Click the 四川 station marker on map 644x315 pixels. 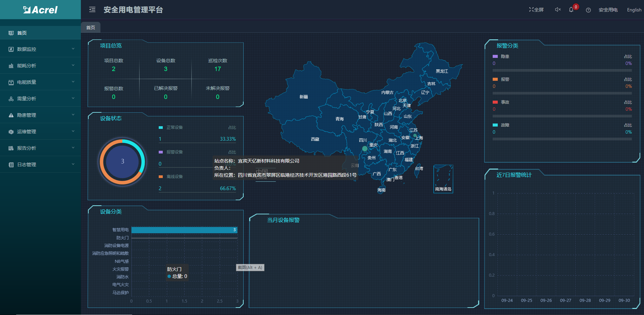pyautogui.click(x=365, y=148)
